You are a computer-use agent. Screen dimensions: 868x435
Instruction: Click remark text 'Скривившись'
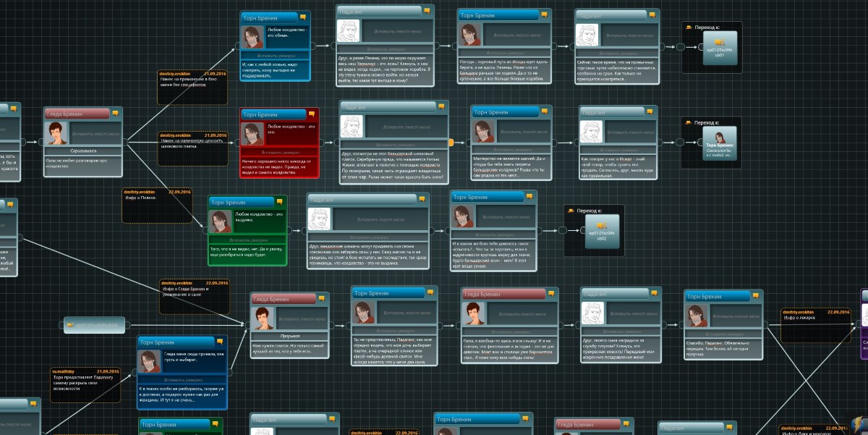click(x=83, y=151)
